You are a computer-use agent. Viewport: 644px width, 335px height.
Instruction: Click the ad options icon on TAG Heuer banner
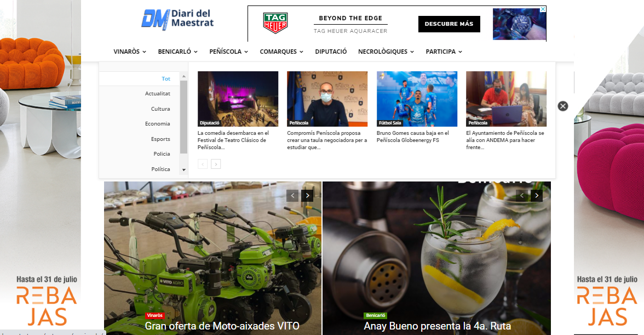pyautogui.click(x=543, y=9)
